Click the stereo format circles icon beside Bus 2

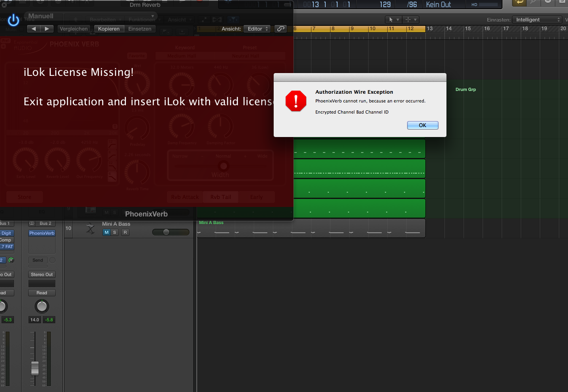[x=32, y=223]
